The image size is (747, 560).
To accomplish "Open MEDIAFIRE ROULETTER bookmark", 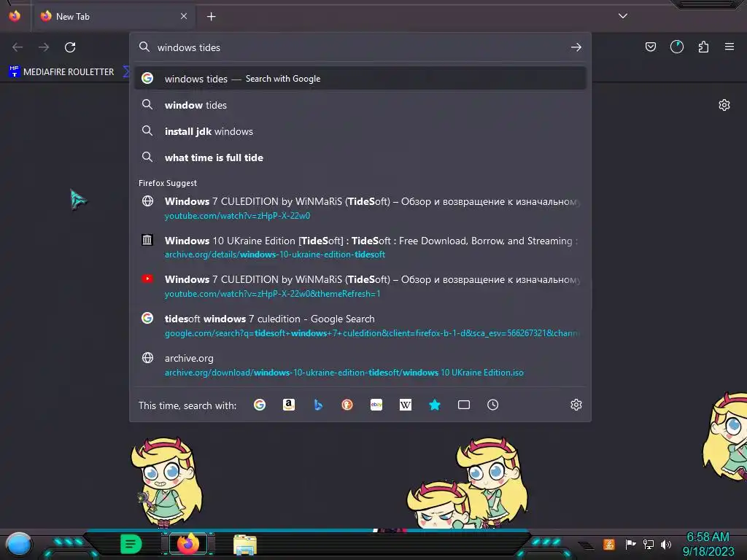I will (x=61, y=72).
